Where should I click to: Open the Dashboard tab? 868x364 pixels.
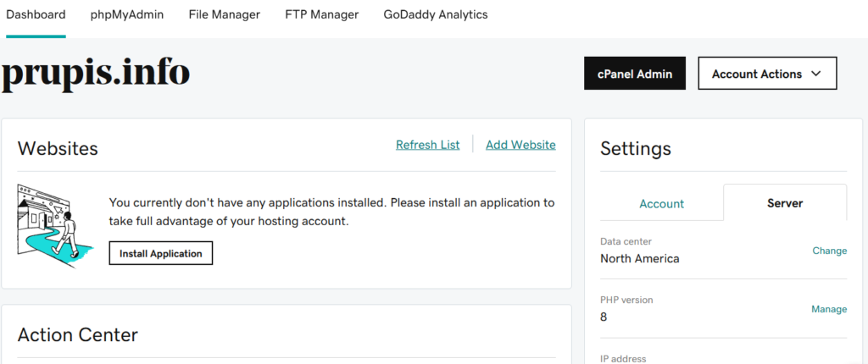(x=36, y=15)
